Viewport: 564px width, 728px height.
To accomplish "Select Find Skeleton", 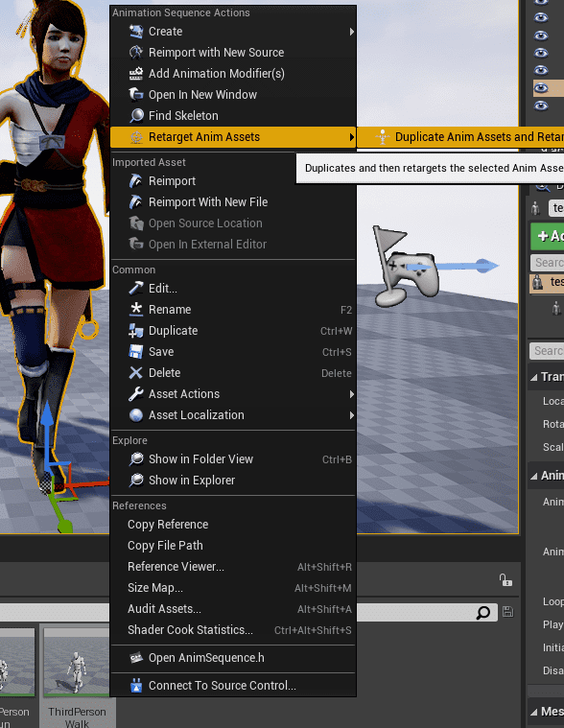I will [x=233, y=116].
